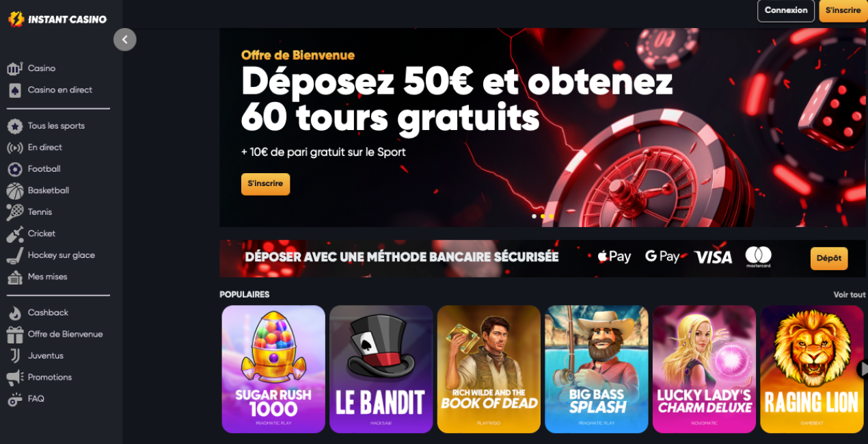Select the Casino en direct spade icon
868x444 pixels.
[x=15, y=90]
